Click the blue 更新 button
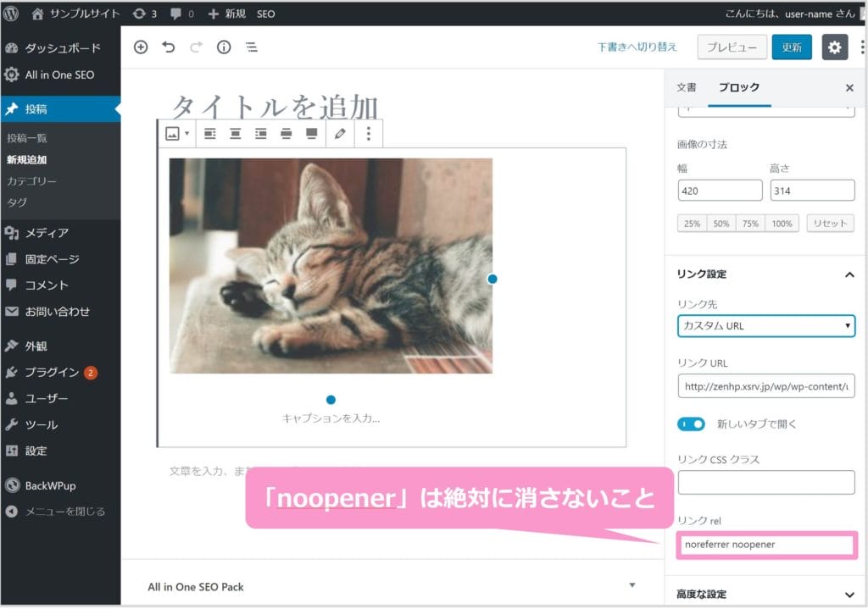The height and width of the screenshot is (609, 868). pos(792,47)
